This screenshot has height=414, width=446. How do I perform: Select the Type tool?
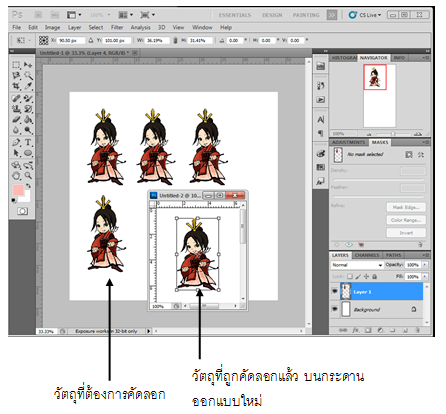pos(28,142)
